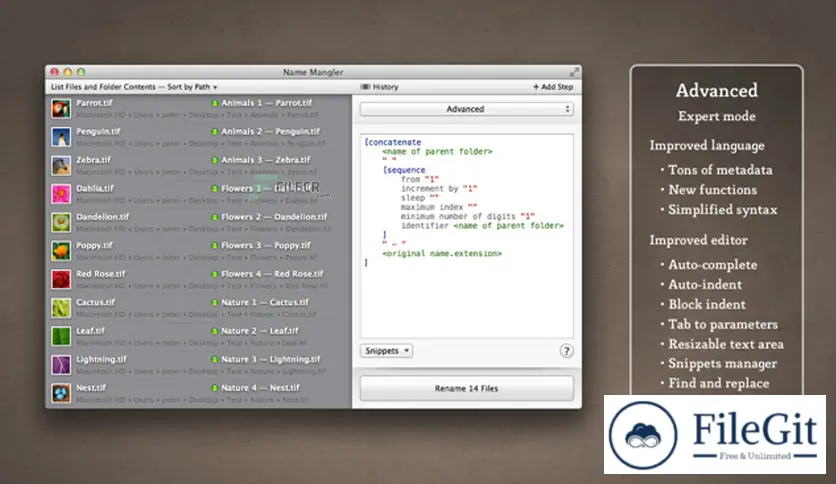
Task: Click the fullscreen arrows icon in title bar
Action: [574, 71]
